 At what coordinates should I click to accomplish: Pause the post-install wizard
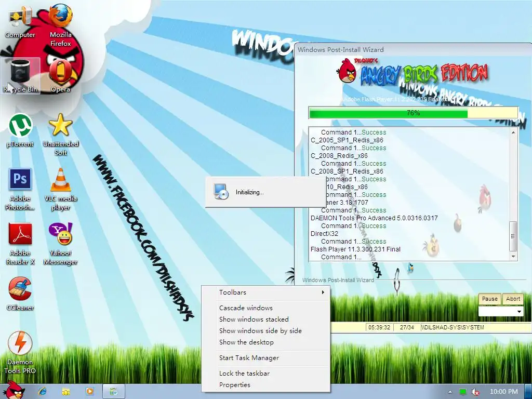489,299
